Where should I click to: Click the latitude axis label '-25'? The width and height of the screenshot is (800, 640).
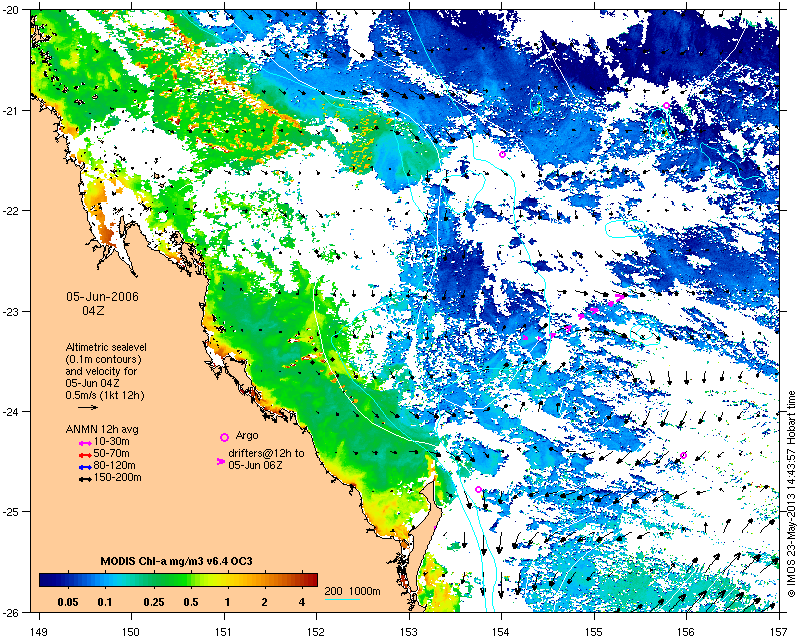pyautogui.click(x=11, y=512)
